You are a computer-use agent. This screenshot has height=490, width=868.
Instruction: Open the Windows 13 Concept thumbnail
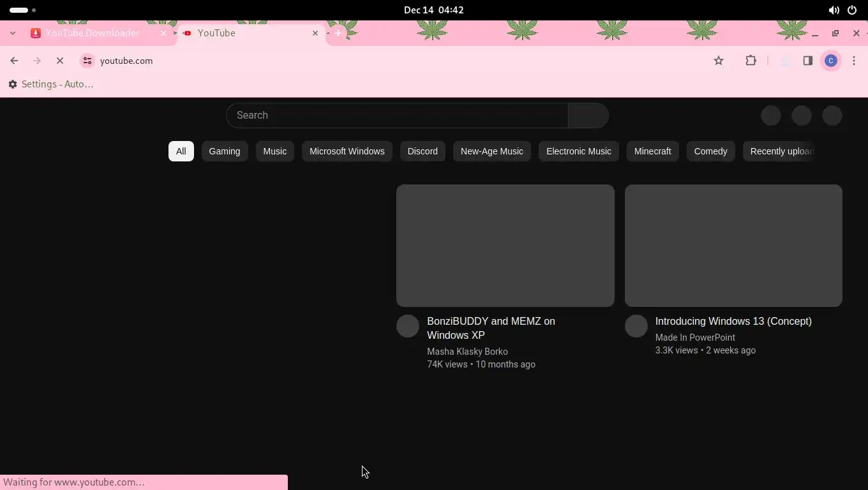(x=733, y=246)
